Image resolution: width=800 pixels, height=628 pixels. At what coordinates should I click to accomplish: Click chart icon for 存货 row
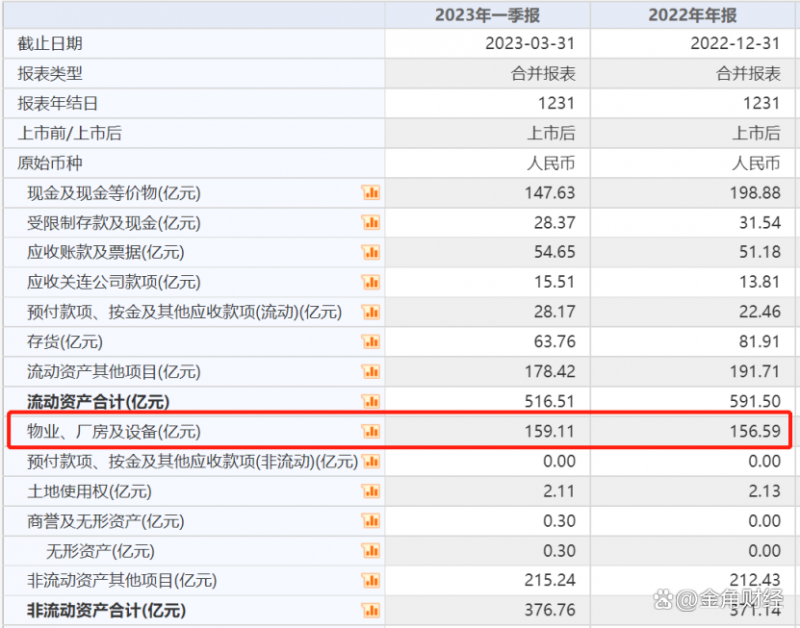click(370, 342)
